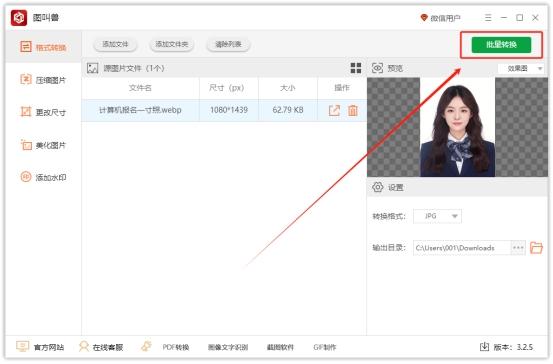Click the 62.79 KB size cell

[288, 110]
